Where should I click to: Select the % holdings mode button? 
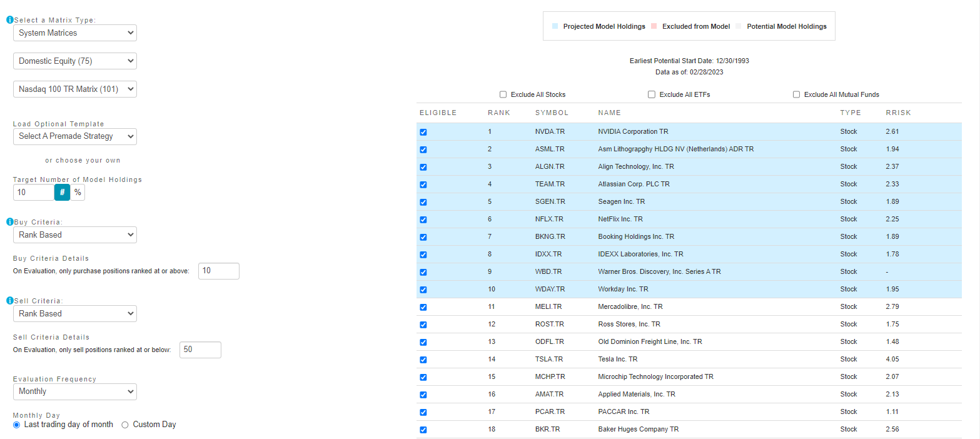pos(78,192)
